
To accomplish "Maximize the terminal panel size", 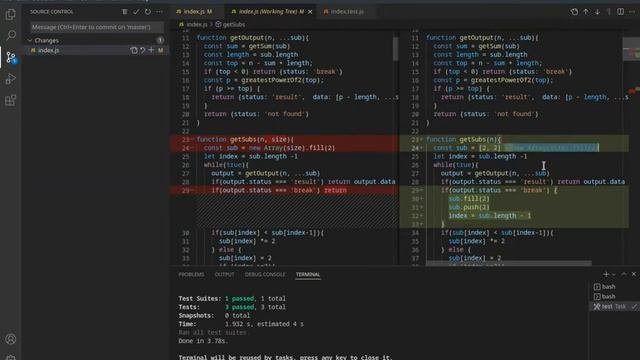I will point(624,274).
